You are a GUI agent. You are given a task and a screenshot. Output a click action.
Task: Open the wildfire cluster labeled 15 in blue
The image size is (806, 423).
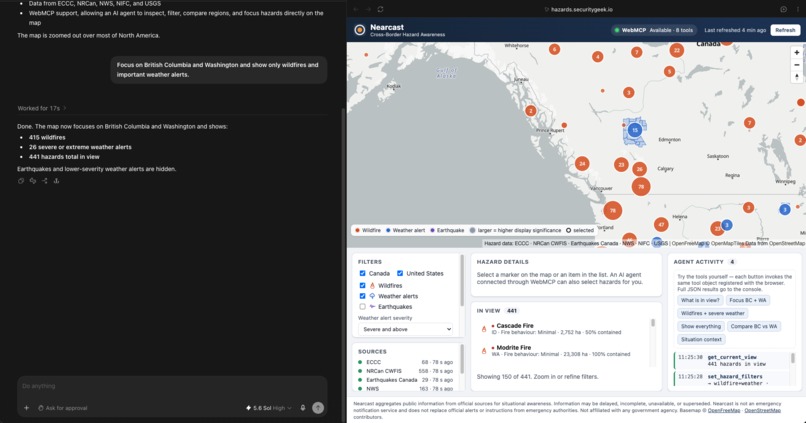coord(635,130)
